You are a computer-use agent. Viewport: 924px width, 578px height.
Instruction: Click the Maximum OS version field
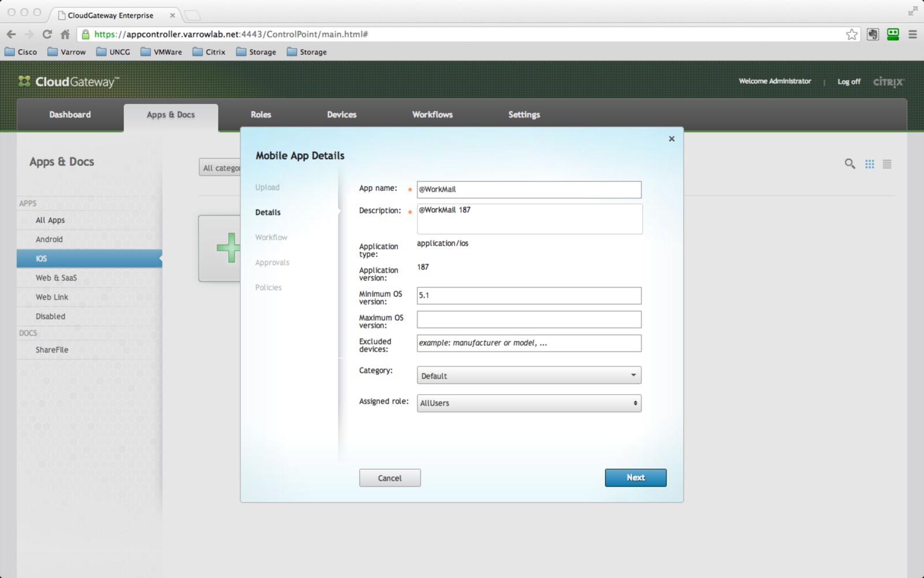529,320
